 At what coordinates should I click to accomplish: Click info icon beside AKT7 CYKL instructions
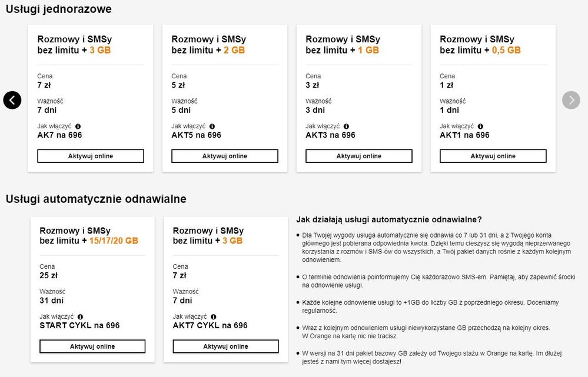(213, 316)
